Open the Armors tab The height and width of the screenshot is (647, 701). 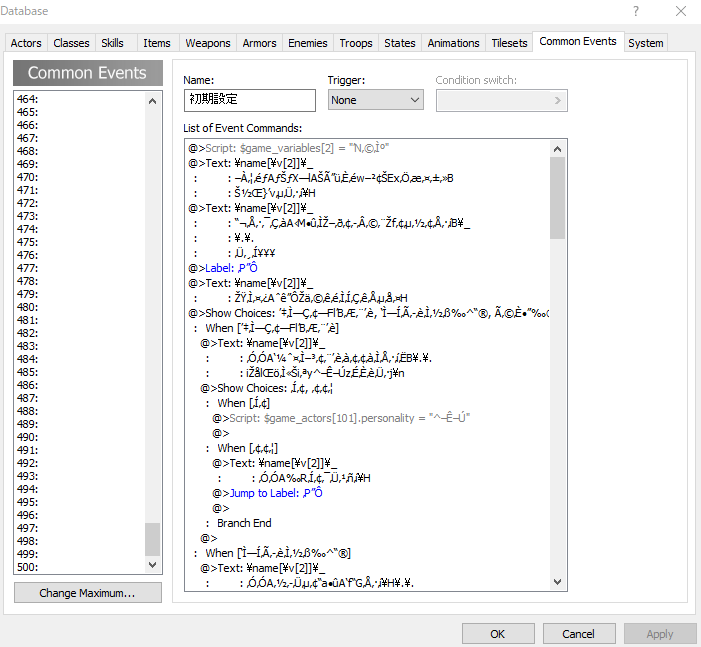pyautogui.click(x=259, y=43)
